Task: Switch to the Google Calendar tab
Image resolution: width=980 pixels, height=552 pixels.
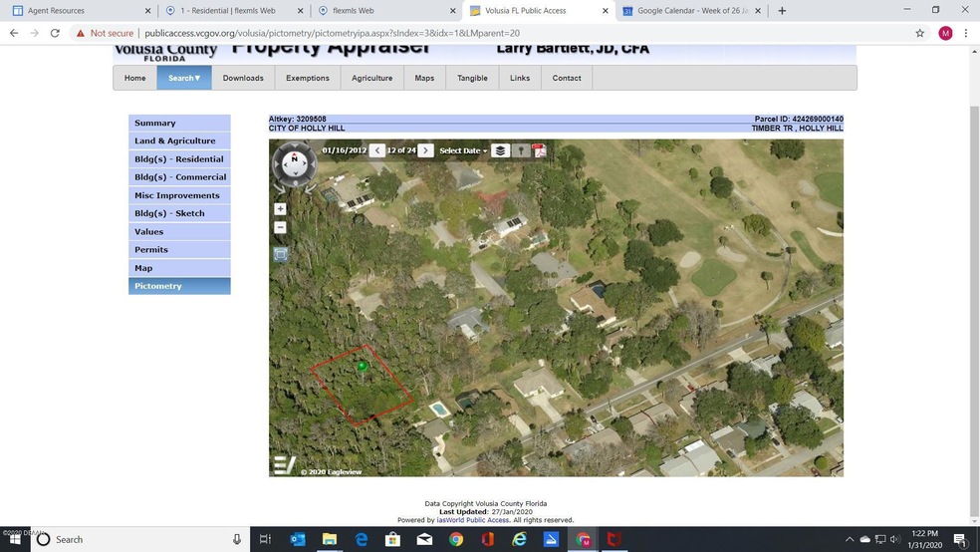Action: tap(690, 11)
